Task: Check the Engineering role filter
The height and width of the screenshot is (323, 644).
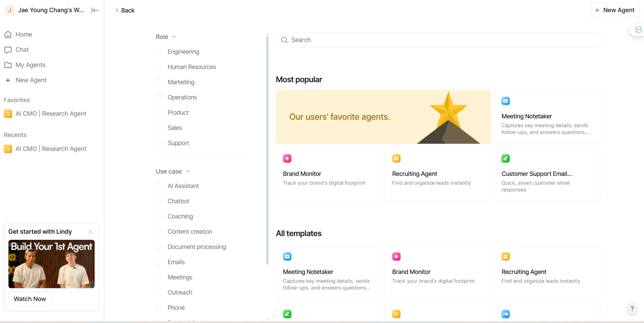Action: [159, 52]
